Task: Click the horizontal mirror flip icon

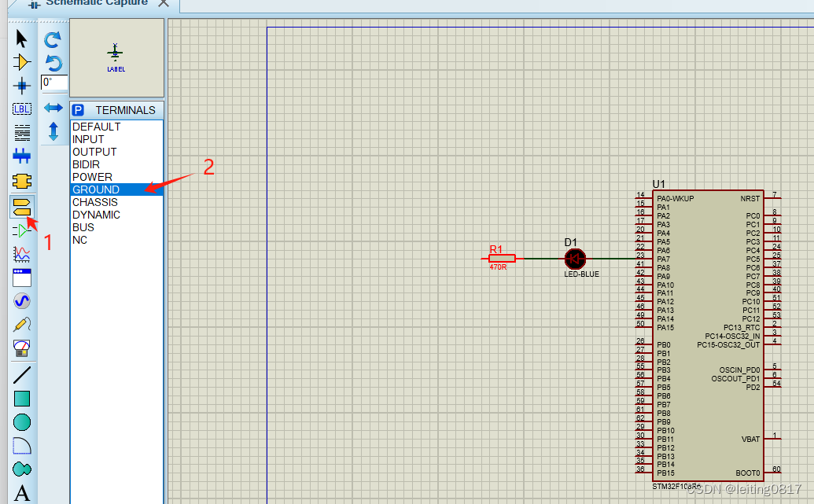Action: pos(53,108)
